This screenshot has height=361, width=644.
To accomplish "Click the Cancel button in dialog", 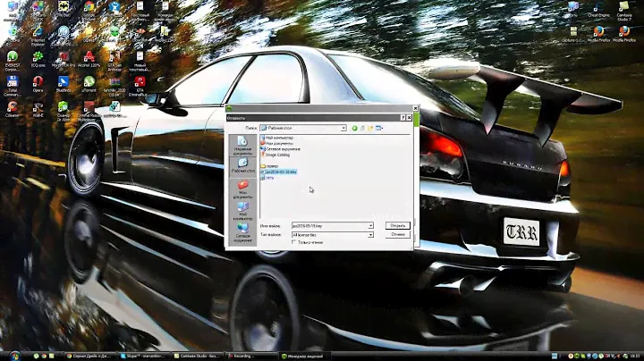I will pos(398,234).
